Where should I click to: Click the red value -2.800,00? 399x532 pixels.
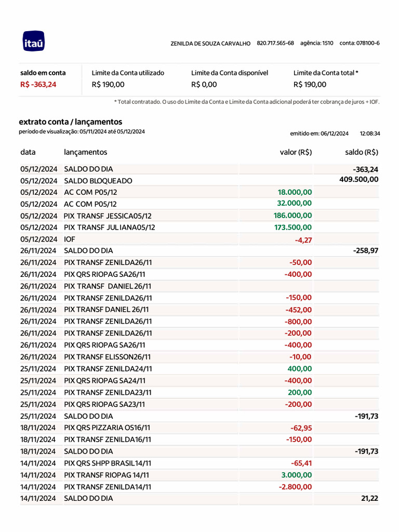[295, 487]
